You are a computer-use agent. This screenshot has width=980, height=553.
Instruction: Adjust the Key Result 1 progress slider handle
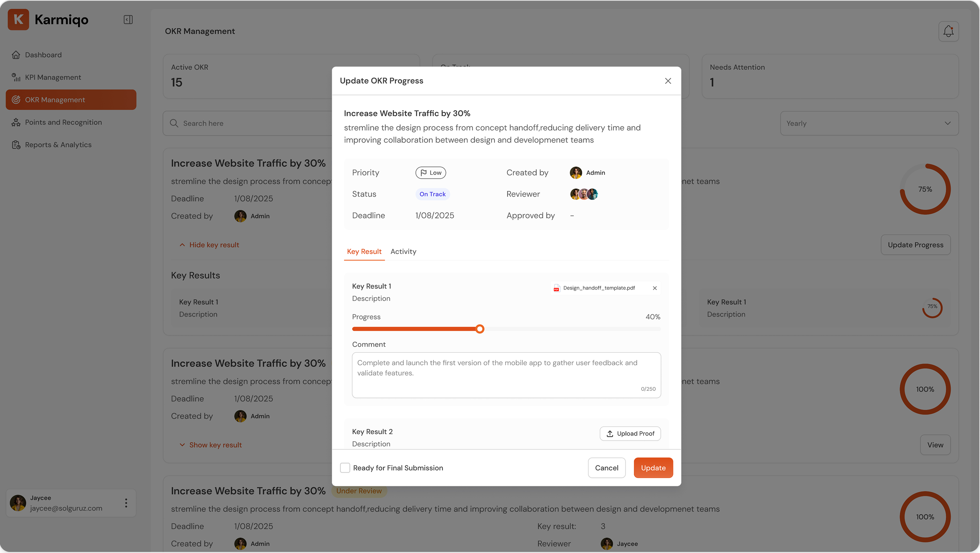[480, 329]
